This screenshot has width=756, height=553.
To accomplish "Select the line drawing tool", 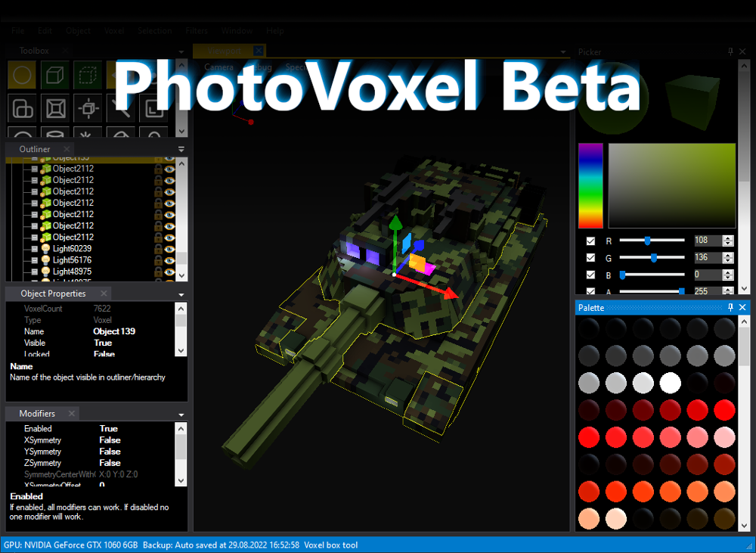I will 120,108.
